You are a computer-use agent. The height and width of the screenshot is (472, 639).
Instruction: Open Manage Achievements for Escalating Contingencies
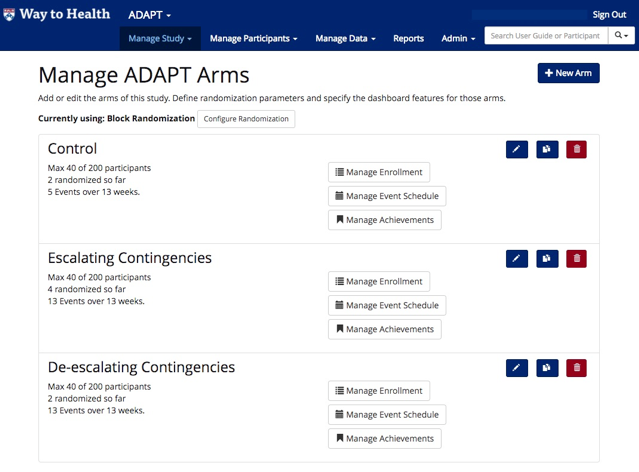tap(384, 329)
